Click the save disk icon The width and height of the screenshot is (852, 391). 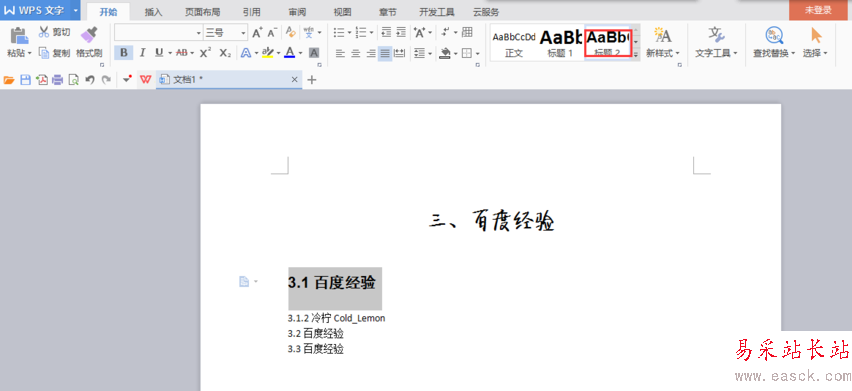pos(25,80)
